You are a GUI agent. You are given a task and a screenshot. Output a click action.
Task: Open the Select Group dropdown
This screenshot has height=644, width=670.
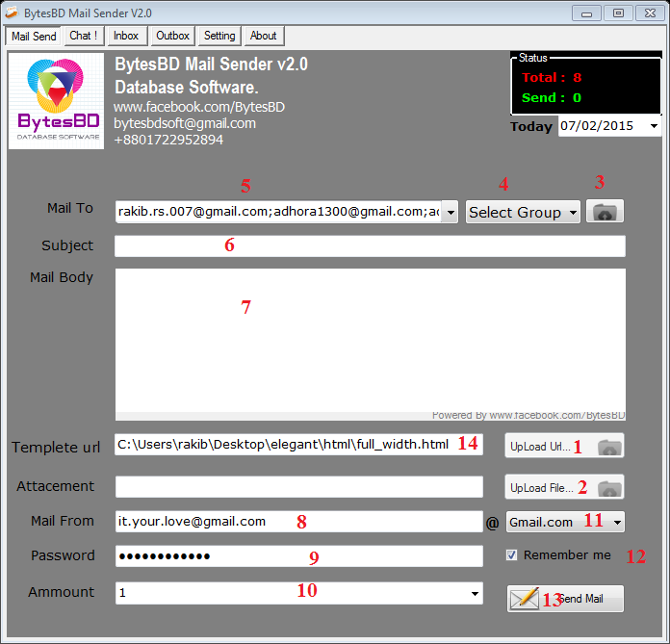click(x=523, y=212)
